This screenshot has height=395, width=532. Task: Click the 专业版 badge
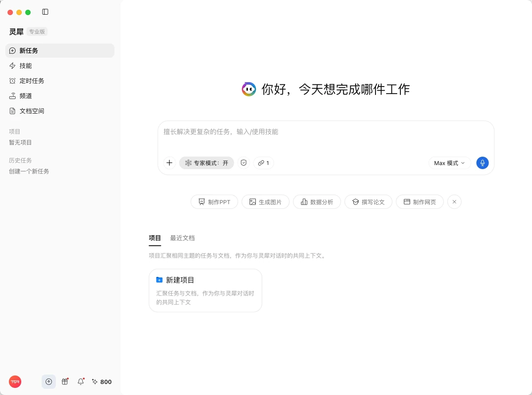37,32
